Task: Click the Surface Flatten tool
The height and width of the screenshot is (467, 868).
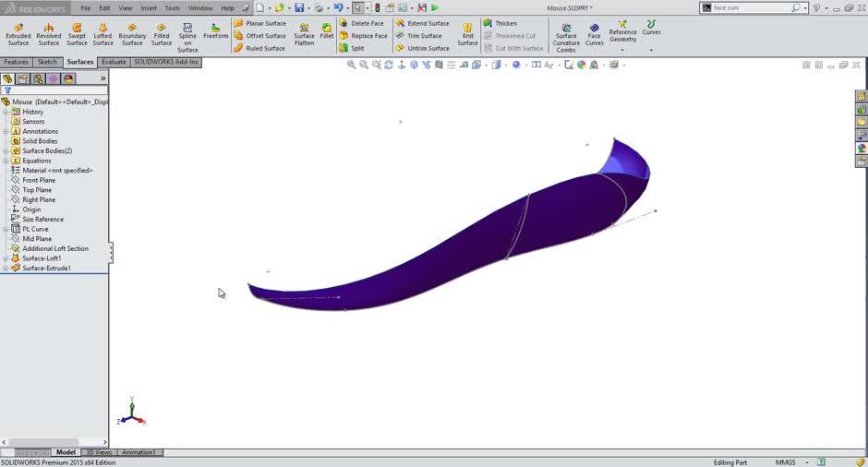Action: (304, 34)
